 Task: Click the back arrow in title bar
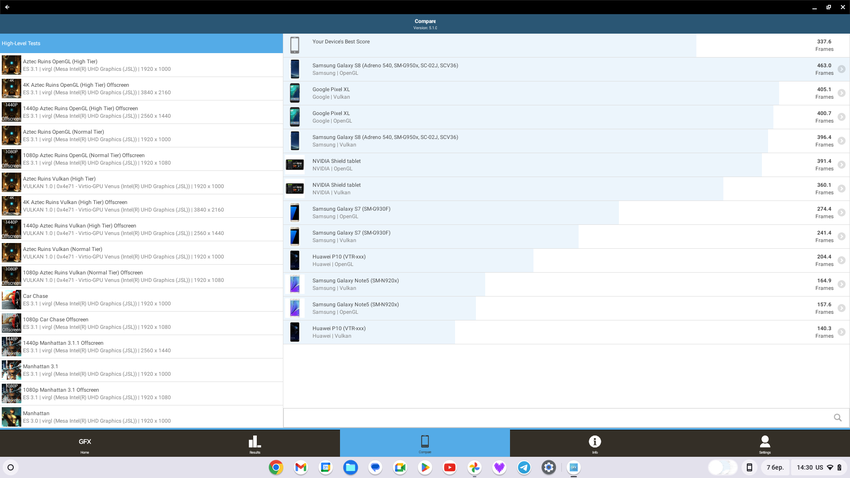point(7,7)
